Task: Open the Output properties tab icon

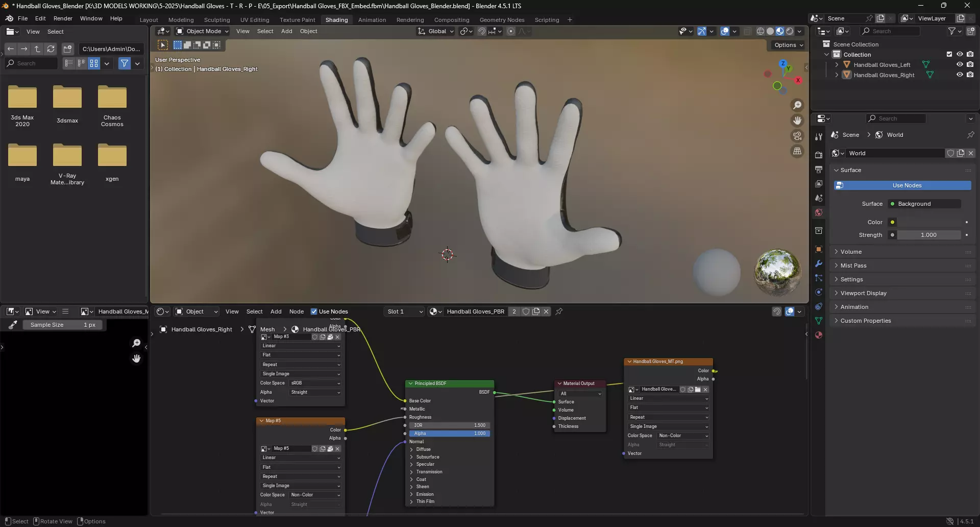Action: click(819, 169)
